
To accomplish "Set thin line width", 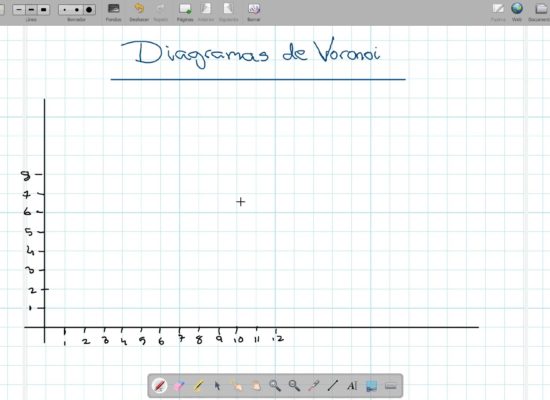I will [x=19, y=9].
